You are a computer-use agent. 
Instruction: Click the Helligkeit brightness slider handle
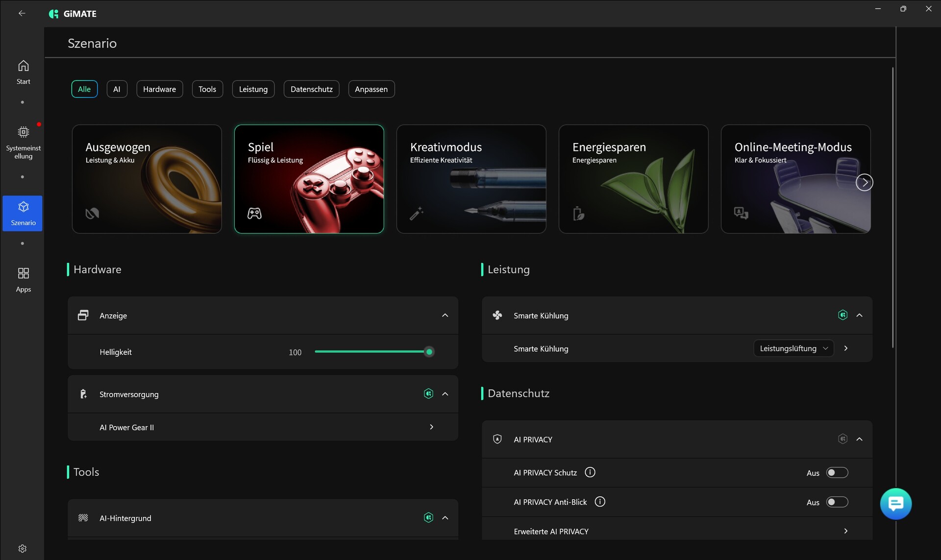pyautogui.click(x=429, y=352)
